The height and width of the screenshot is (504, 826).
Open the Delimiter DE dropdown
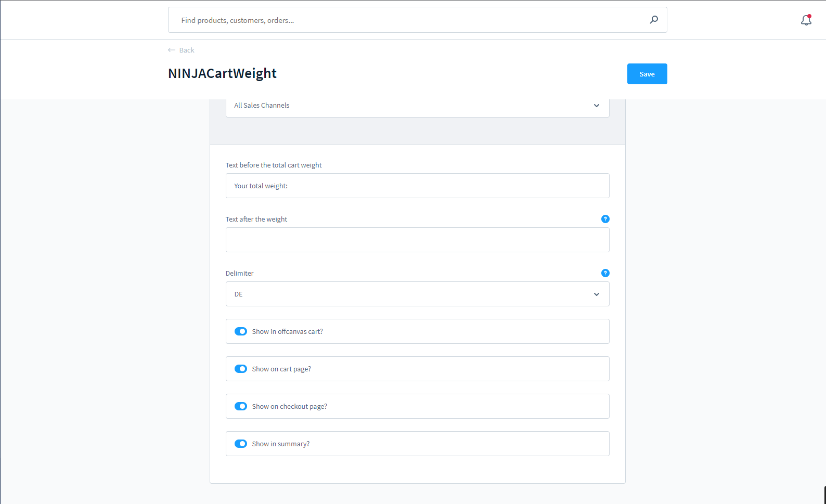[417, 294]
